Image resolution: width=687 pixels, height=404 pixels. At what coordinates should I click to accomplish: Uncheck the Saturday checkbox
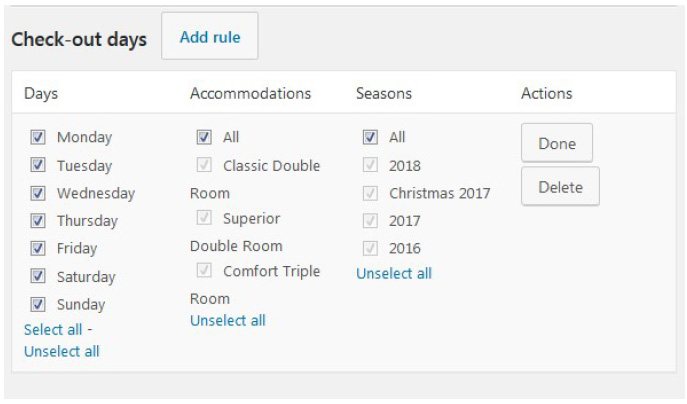coord(38,277)
